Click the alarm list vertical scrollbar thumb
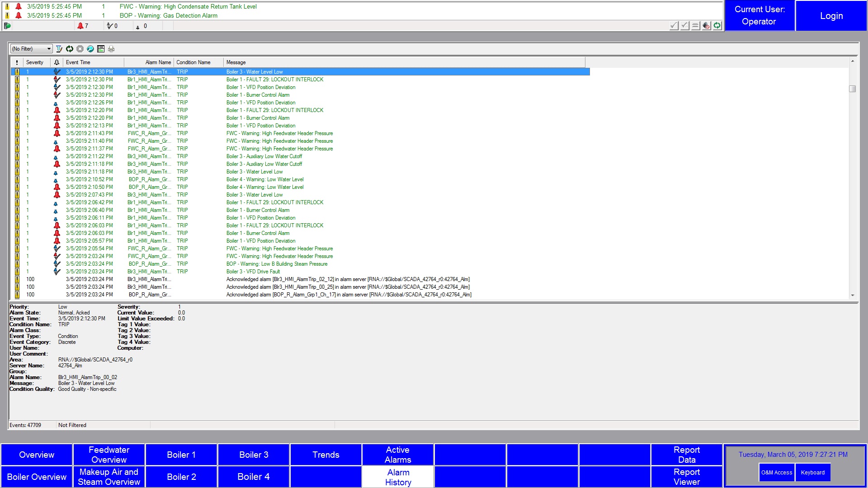The height and width of the screenshot is (488, 868). click(852, 89)
